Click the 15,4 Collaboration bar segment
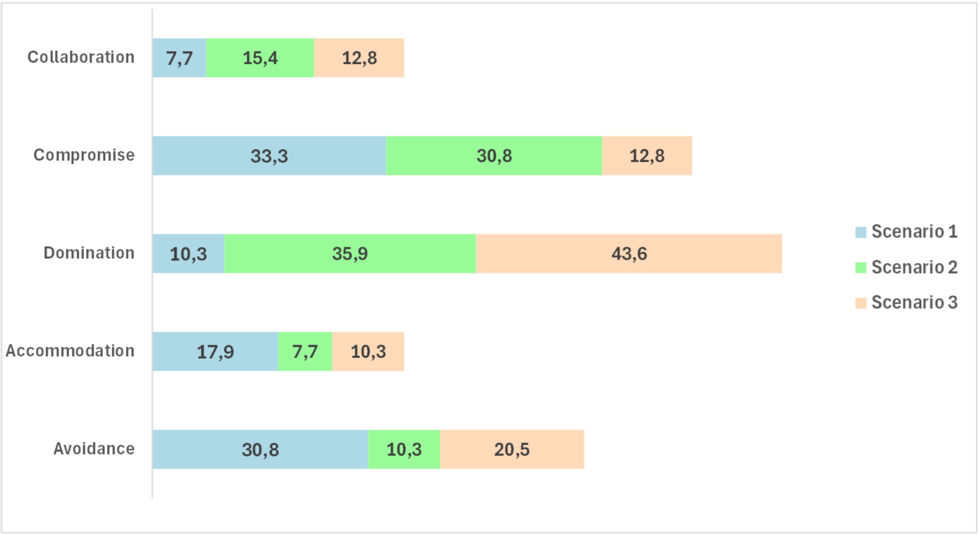The height and width of the screenshot is (534, 980). pyautogui.click(x=260, y=58)
